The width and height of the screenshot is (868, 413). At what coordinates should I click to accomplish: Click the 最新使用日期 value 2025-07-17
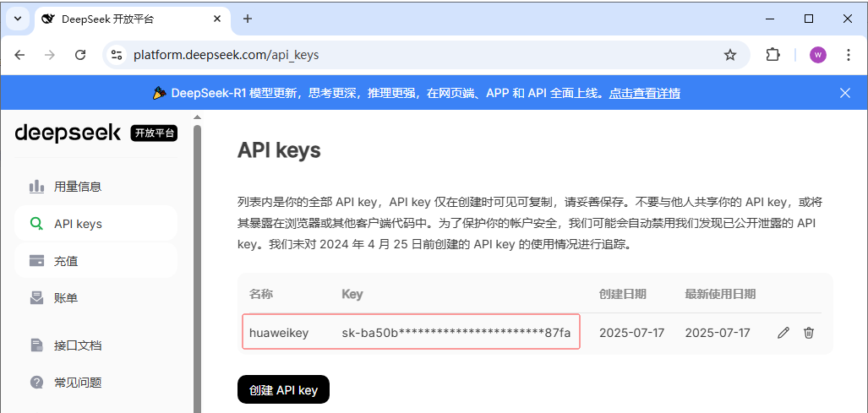[718, 333]
